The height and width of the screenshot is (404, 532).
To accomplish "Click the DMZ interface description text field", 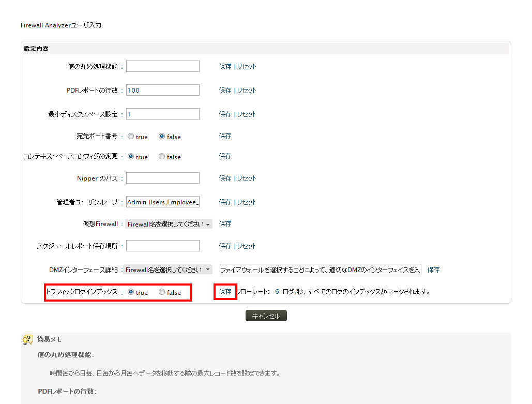I will pos(321,270).
